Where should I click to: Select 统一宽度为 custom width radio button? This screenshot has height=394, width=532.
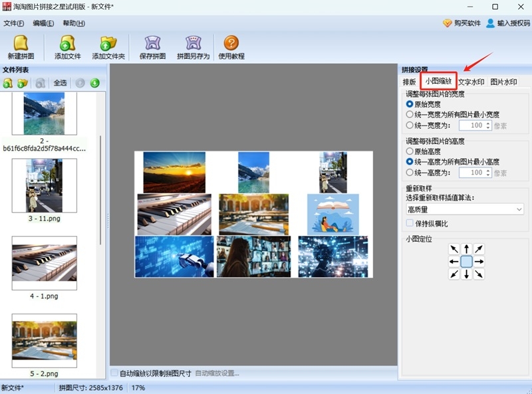click(x=410, y=125)
